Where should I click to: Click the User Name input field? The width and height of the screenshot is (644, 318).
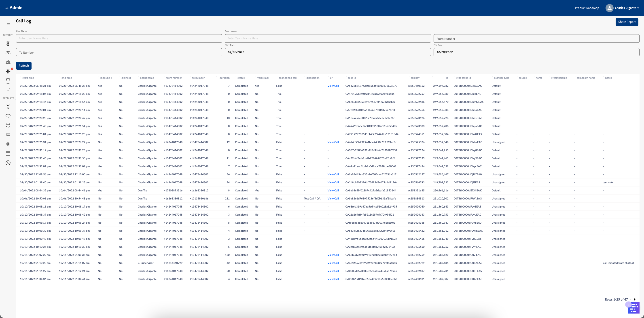119,38
